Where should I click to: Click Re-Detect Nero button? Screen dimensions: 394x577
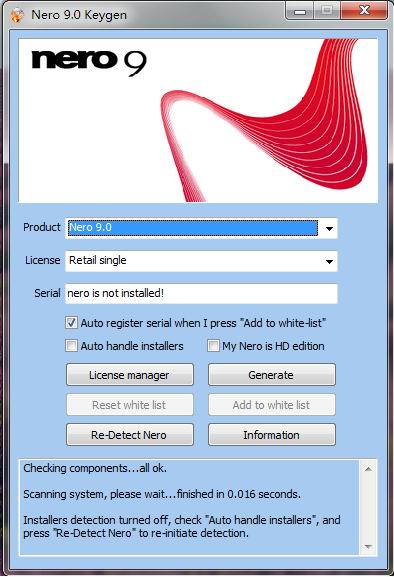coord(130,435)
